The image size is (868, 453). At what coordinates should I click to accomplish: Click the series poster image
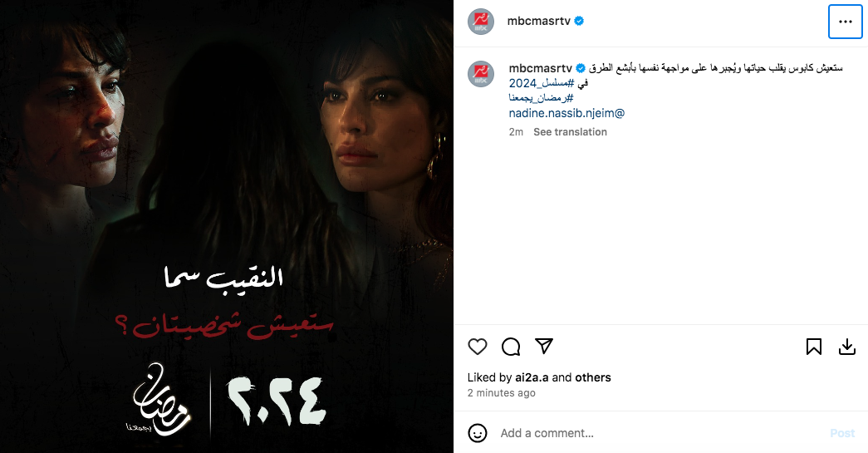coord(227,226)
